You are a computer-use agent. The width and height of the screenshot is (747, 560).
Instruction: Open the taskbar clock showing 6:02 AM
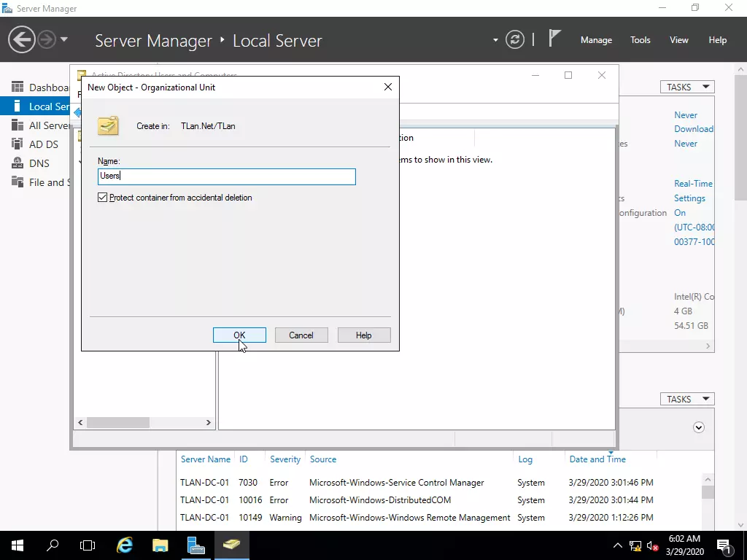tap(684, 545)
